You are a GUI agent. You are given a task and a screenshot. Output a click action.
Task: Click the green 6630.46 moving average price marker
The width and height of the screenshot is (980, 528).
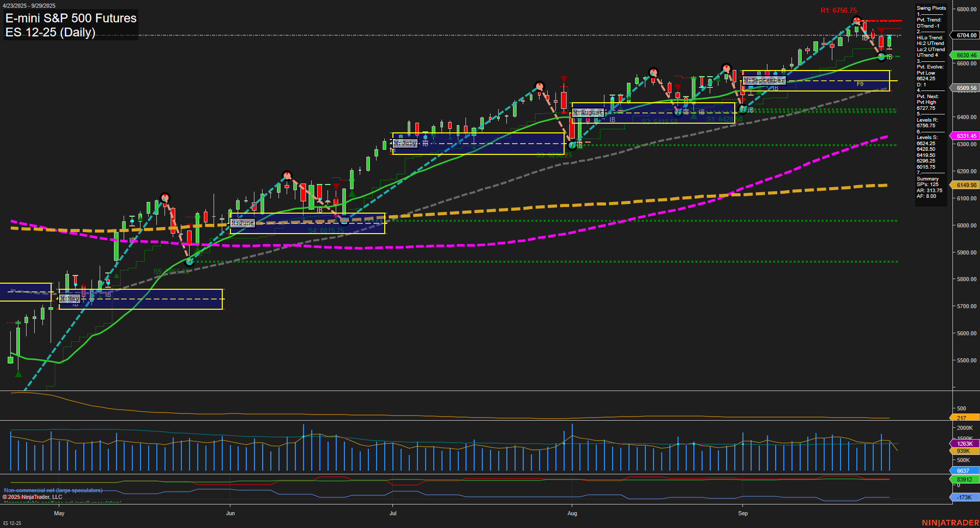(966, 55)
